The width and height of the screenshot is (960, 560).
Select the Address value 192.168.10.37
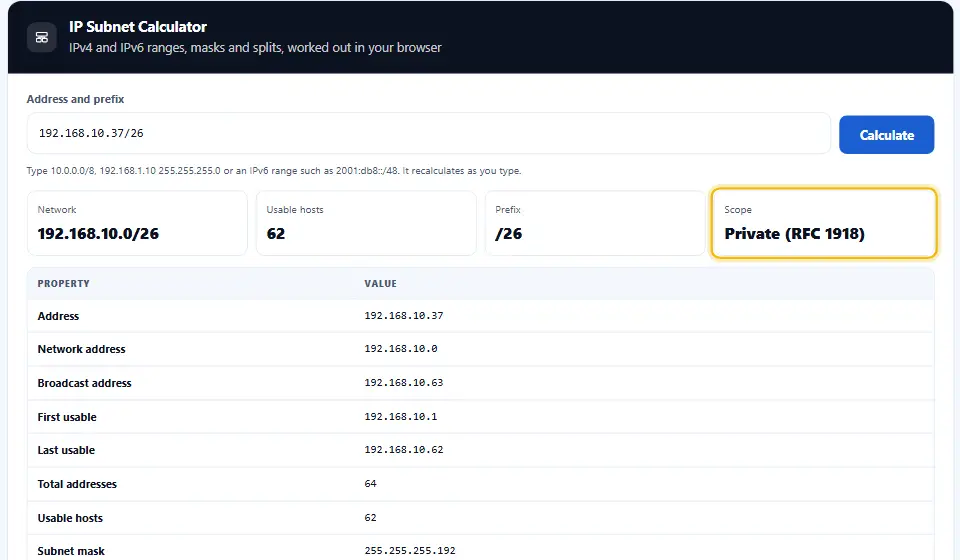[403, 316]
